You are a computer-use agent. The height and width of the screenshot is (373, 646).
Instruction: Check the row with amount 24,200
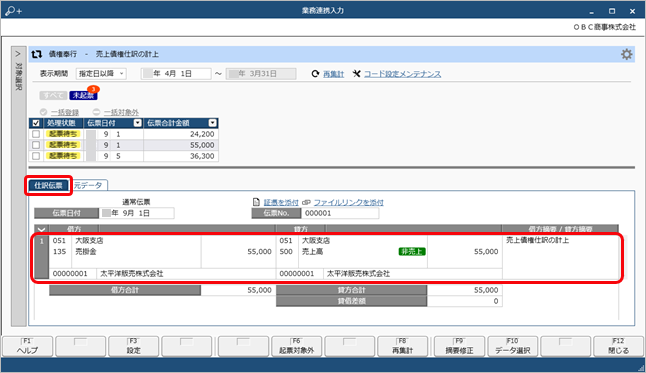coord(36,134)
